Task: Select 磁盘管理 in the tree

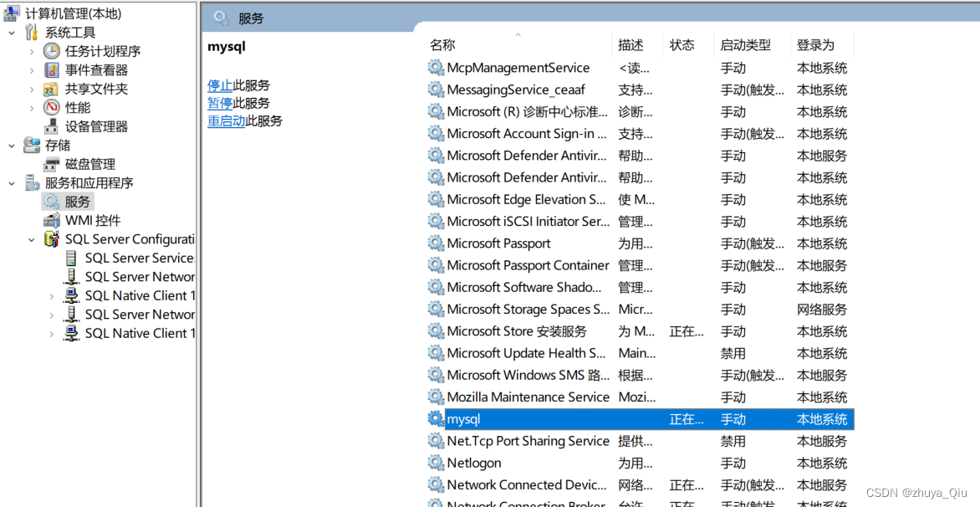Action: (x=90, y=165)
